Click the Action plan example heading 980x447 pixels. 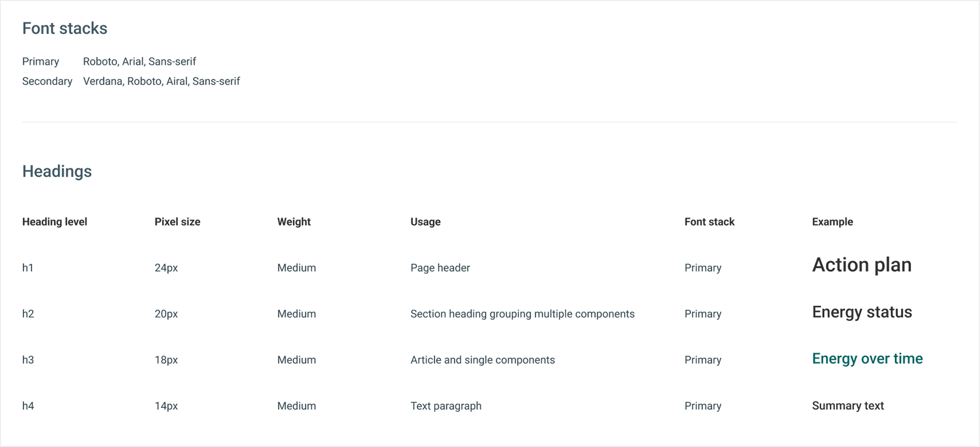[862, 265]
